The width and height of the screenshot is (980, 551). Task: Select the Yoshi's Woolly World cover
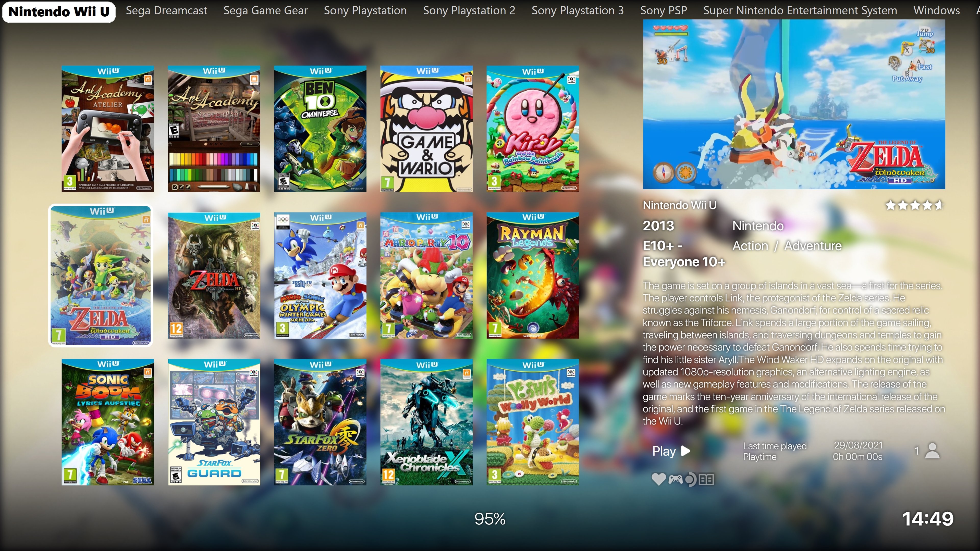[533, 422]
